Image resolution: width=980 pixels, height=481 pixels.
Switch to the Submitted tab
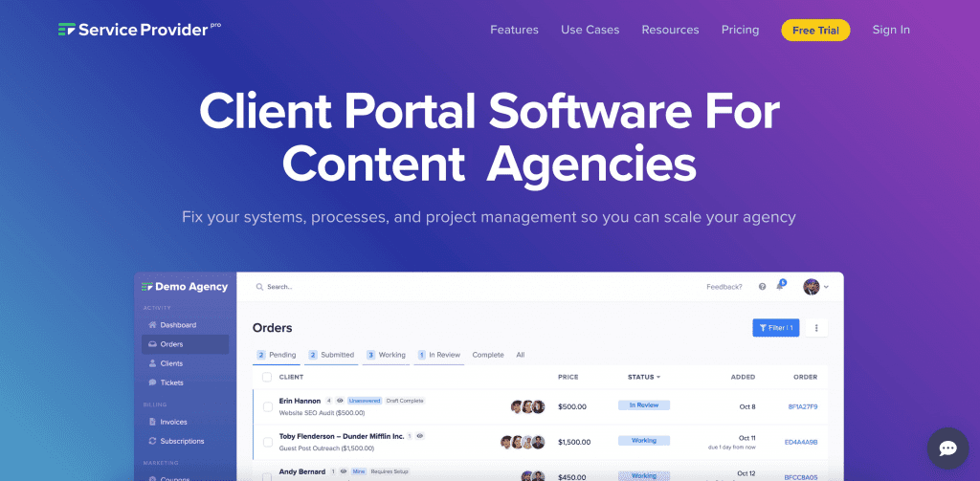pyautogui.click(x=331, y=355)
